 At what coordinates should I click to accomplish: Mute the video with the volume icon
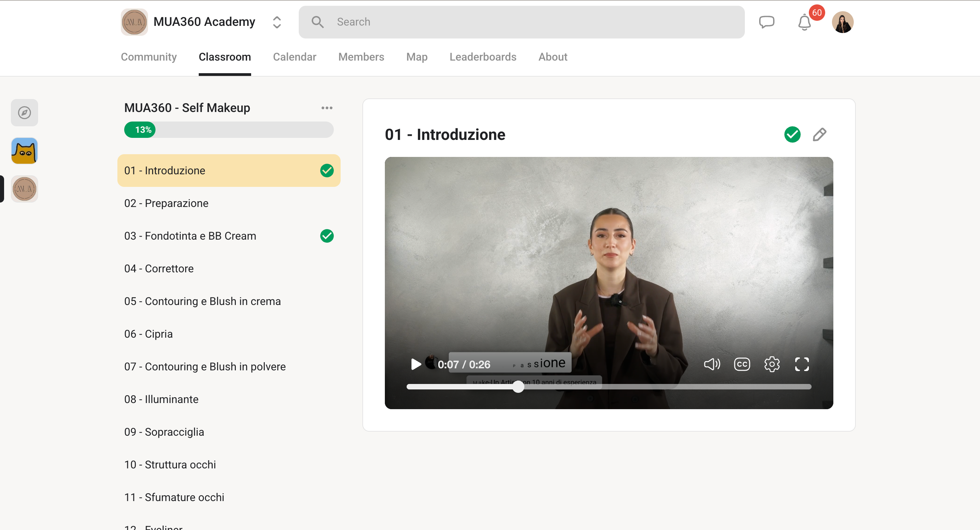(x=712, y=364)
